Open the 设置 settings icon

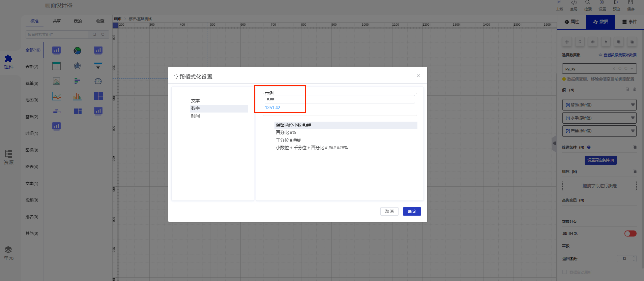[602, 5]
